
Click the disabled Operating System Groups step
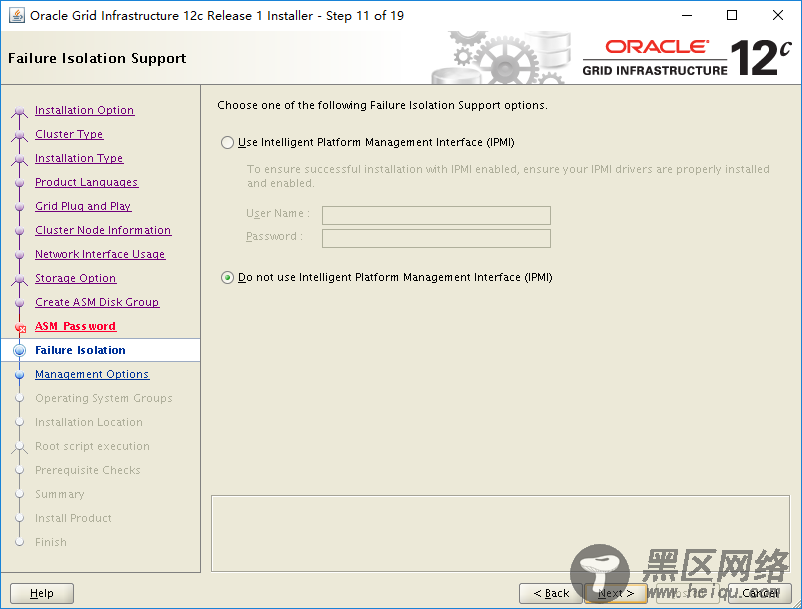[x=104, y=398]
